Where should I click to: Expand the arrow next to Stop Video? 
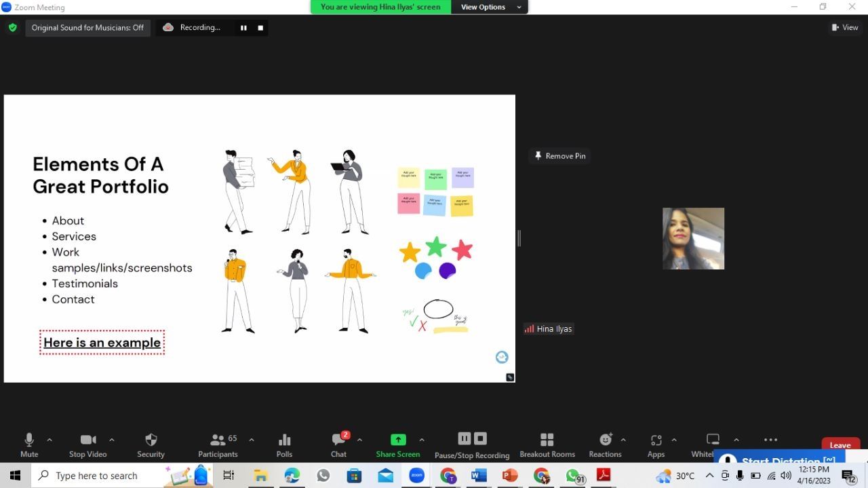(112, 440)
